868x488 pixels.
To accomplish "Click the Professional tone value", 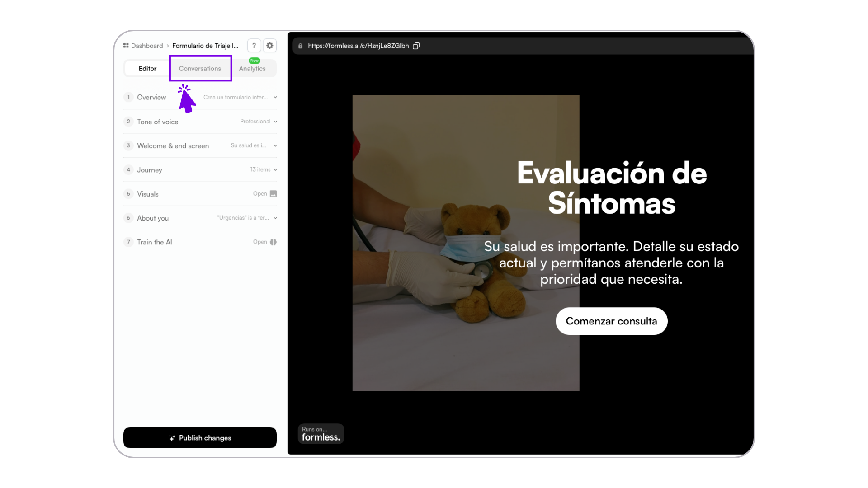I will (x=255, y=122).
